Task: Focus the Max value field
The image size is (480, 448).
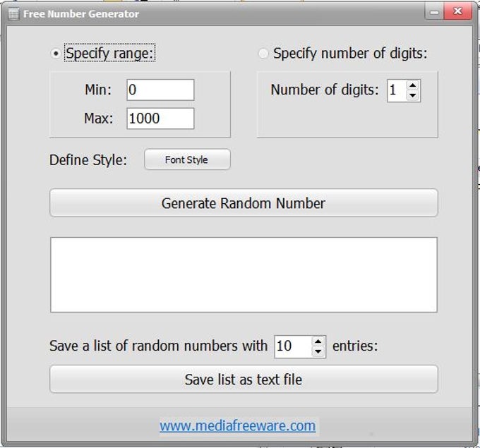Action: 160,119
